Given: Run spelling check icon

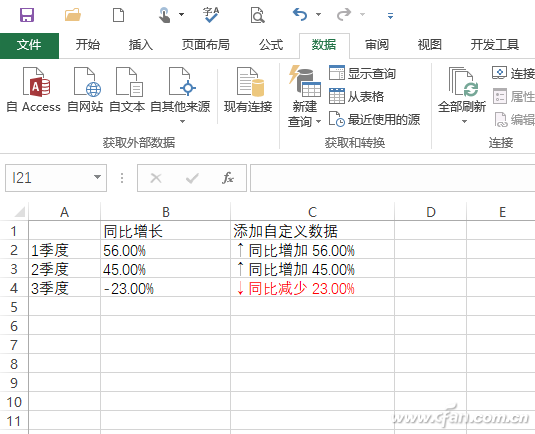Looking at the screenshot, I should 211,15.
